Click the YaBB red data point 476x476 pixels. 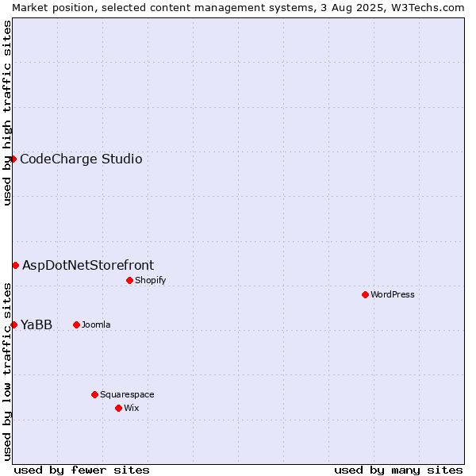[x=13, y=324]
